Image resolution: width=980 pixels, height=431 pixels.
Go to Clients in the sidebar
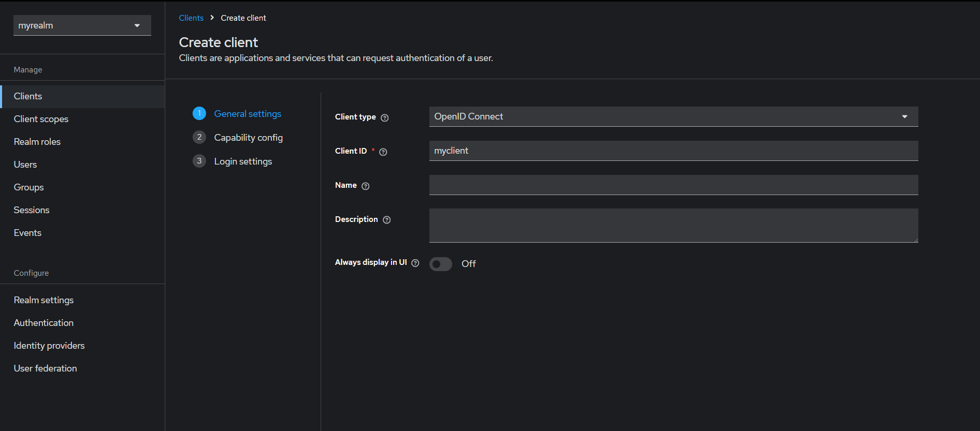tap(82, 96)
